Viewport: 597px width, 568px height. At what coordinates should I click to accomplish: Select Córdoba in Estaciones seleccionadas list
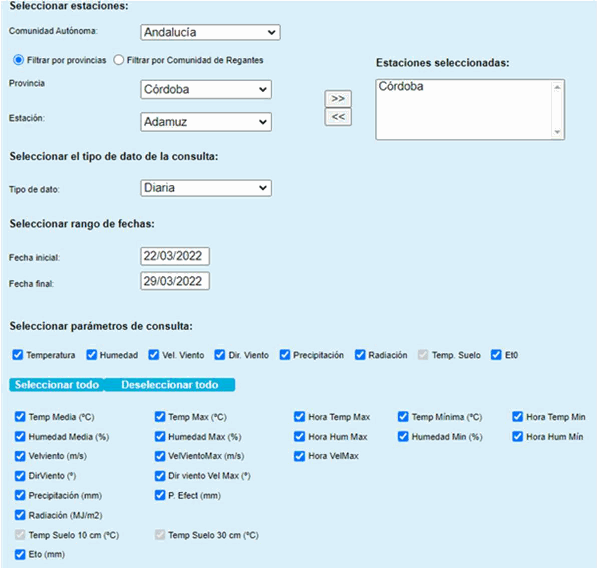(401, 86)
